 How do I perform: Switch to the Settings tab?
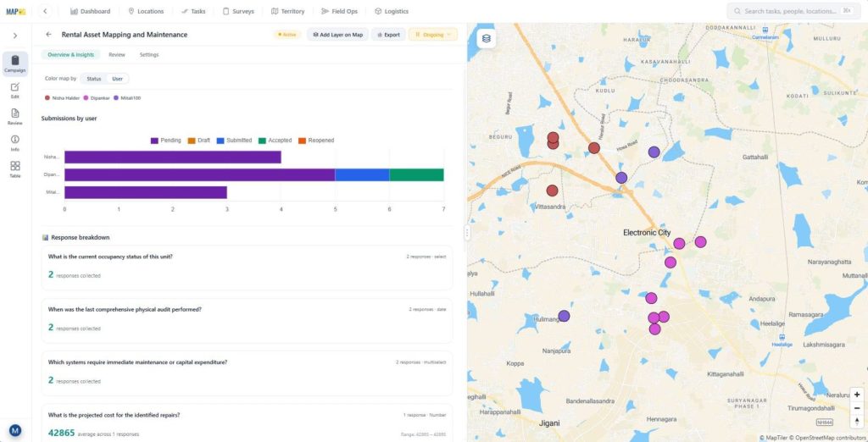click(149, 55)
